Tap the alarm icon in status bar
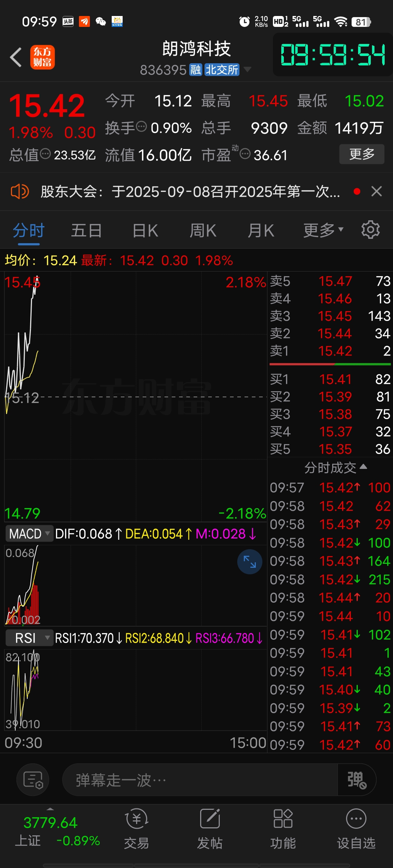 [245, 22]
